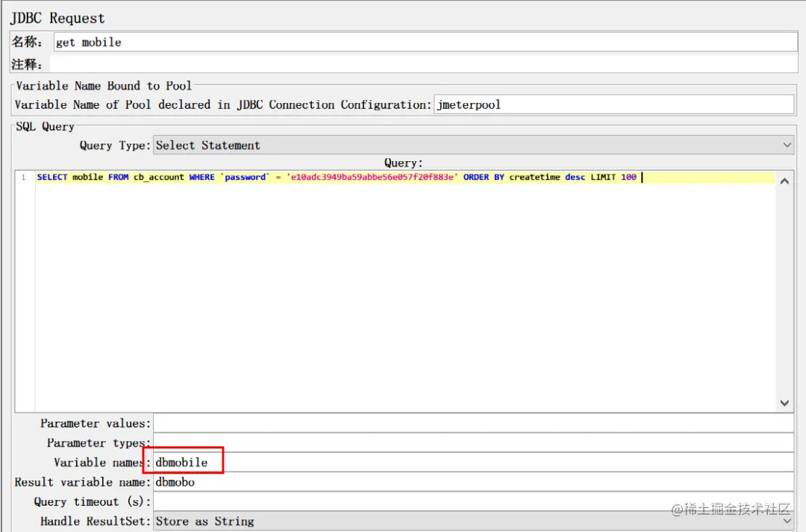Click the Variable Name Bound to Pool label
This screenshot has width=806, height=532.
pyautogui.click(x=104, y=86)
